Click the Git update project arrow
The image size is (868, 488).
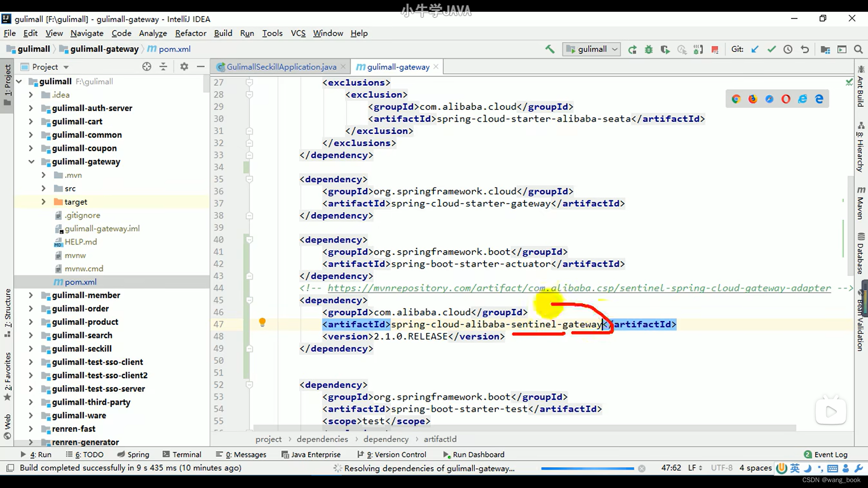(755, 49)
